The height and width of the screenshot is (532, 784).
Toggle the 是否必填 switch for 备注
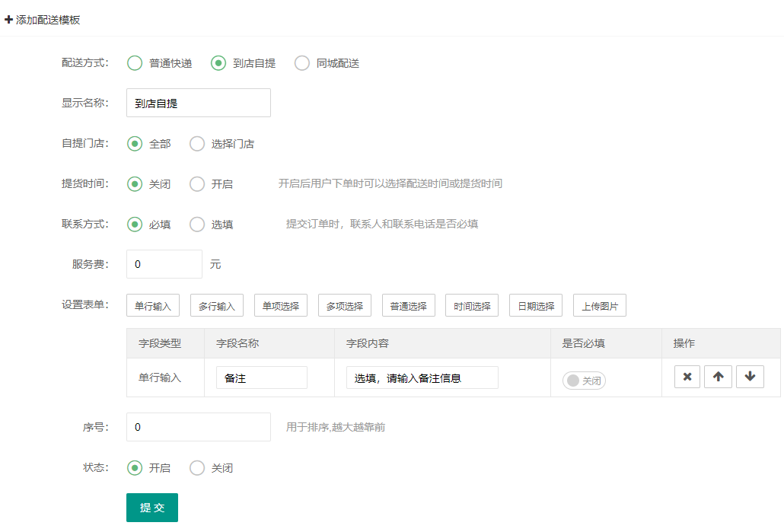click(x=584, y=381)
